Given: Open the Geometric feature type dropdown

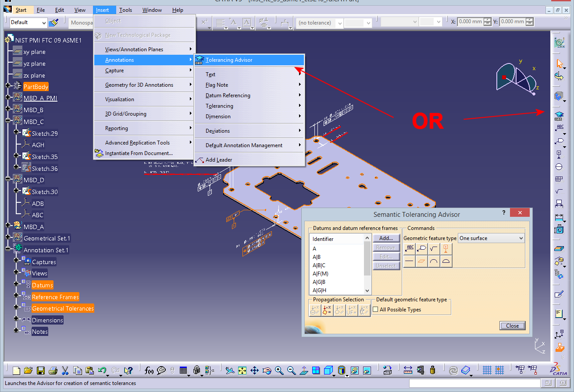Looking at the screenshot, I should pyautogui.click(x=491, y=238).
